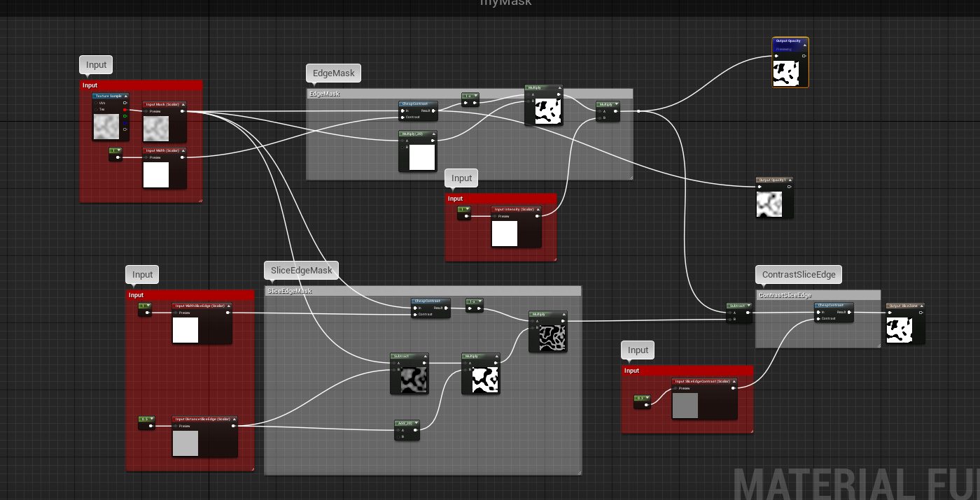
Task: Click the Contrast input pin in EdgeMask CheapContrast
Action: [x=402, y=117]
